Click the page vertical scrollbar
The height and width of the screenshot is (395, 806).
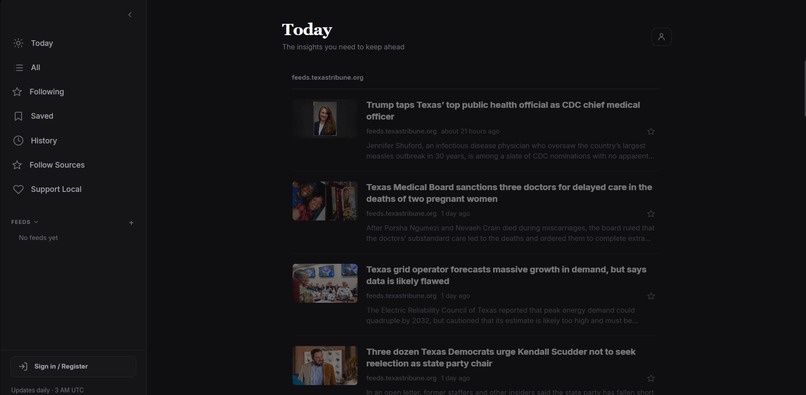click(x=804, y=88)
